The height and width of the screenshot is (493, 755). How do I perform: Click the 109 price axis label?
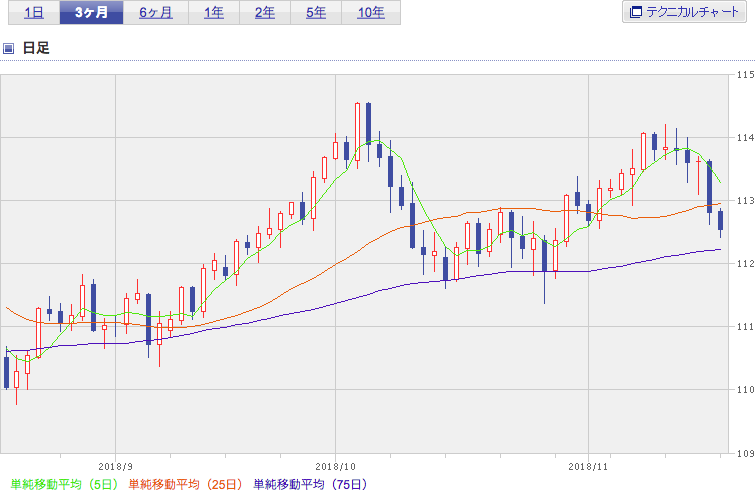[745, 453]
